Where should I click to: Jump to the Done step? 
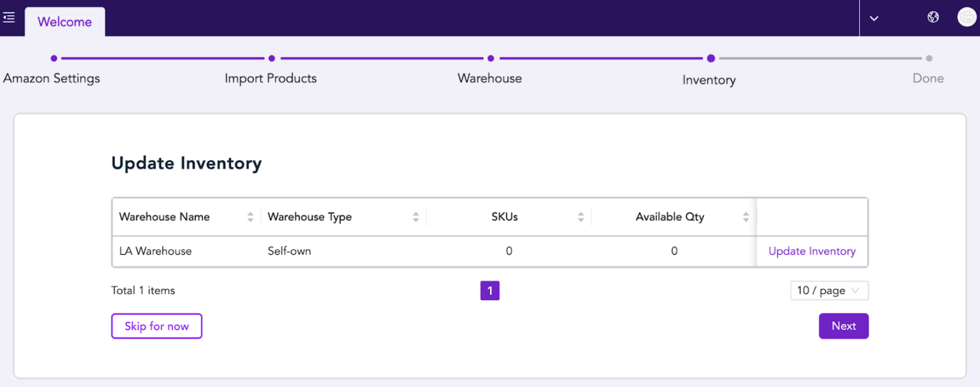click(x=929, y=78)
